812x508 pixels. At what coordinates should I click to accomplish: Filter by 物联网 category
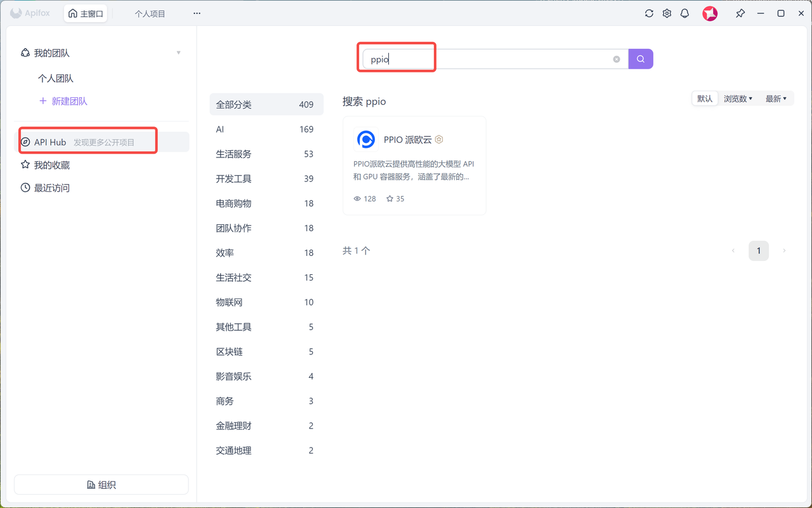[x=266, y=302]
